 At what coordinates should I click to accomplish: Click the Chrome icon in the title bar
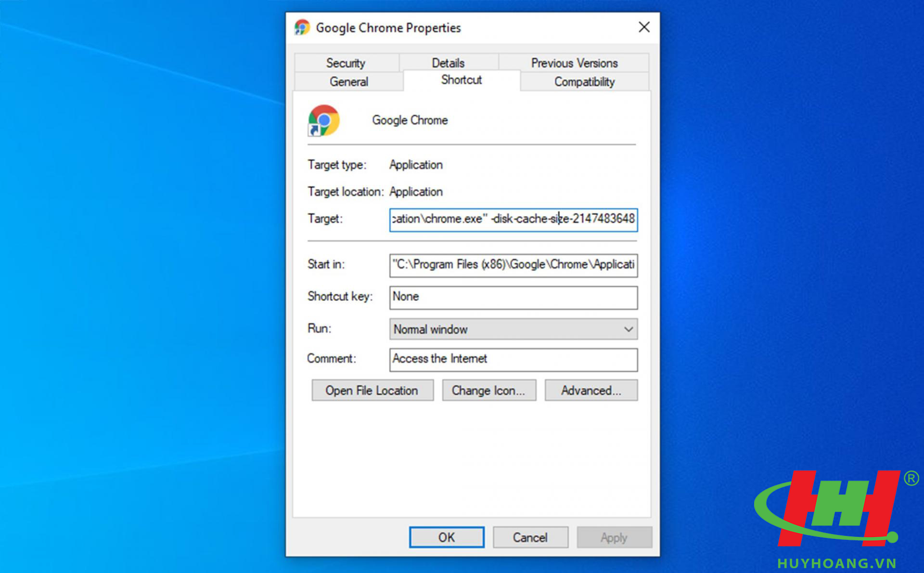(302, 27)
